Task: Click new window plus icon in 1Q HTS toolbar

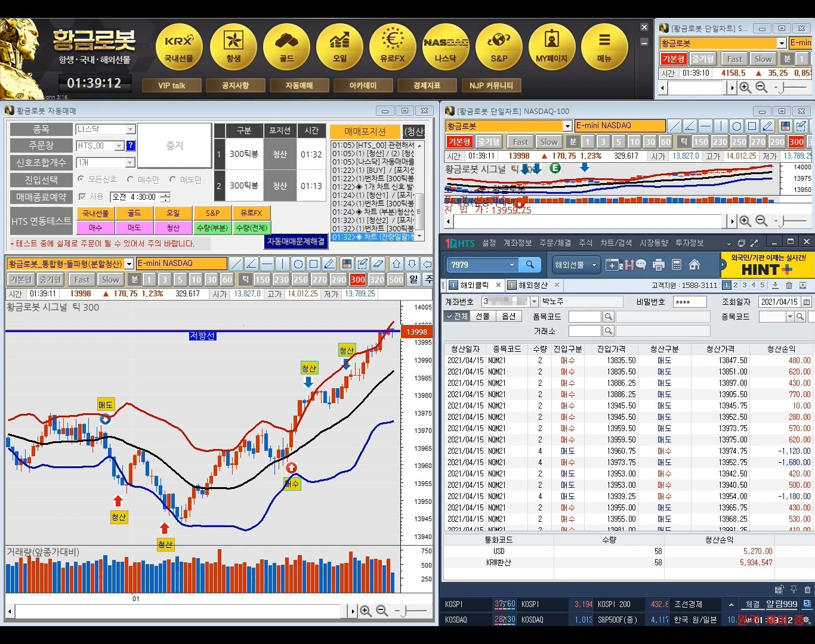Action: pyautogui.click(x=612, y=264)
